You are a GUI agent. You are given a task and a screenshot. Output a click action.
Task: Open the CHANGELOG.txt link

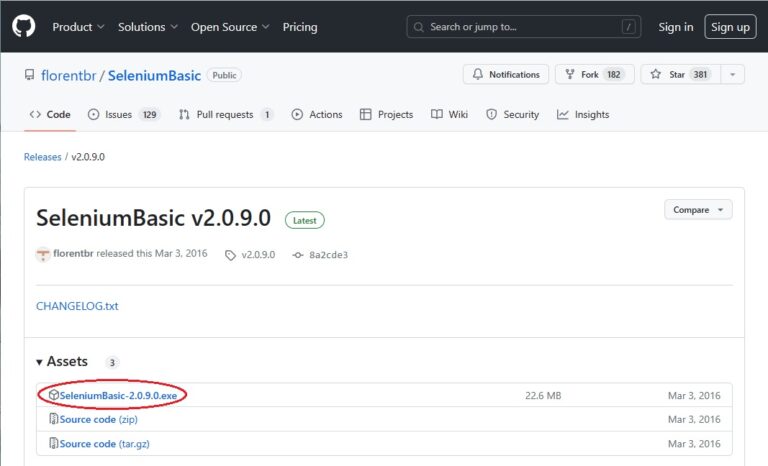[x=77, y=306]
